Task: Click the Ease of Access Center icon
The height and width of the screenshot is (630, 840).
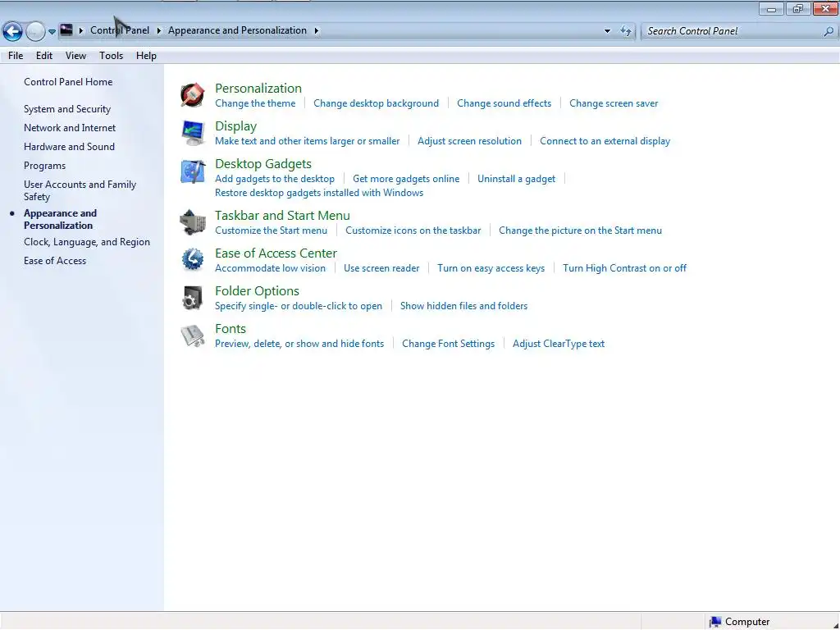Action: 192,260
